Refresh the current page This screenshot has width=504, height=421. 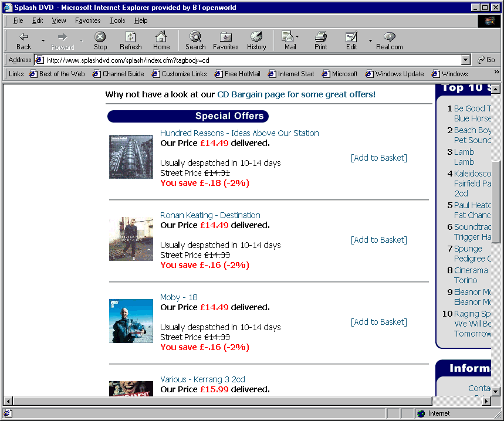[130, 41]
